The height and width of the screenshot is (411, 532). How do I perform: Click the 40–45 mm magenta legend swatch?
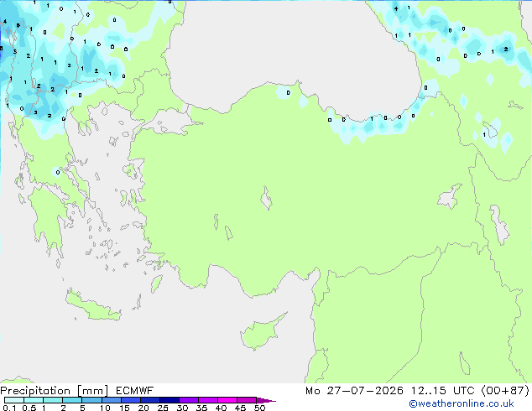[x=227, y=400]
